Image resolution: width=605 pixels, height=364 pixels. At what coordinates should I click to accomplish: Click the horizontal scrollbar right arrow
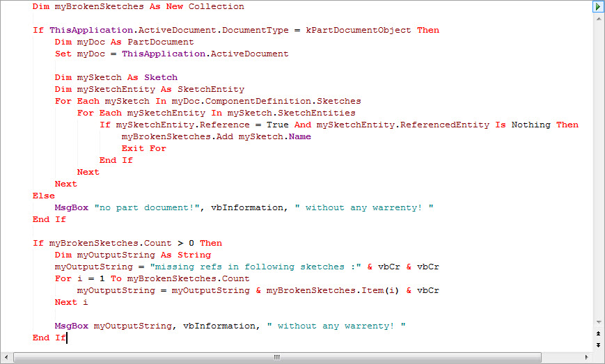coord(587,357)
